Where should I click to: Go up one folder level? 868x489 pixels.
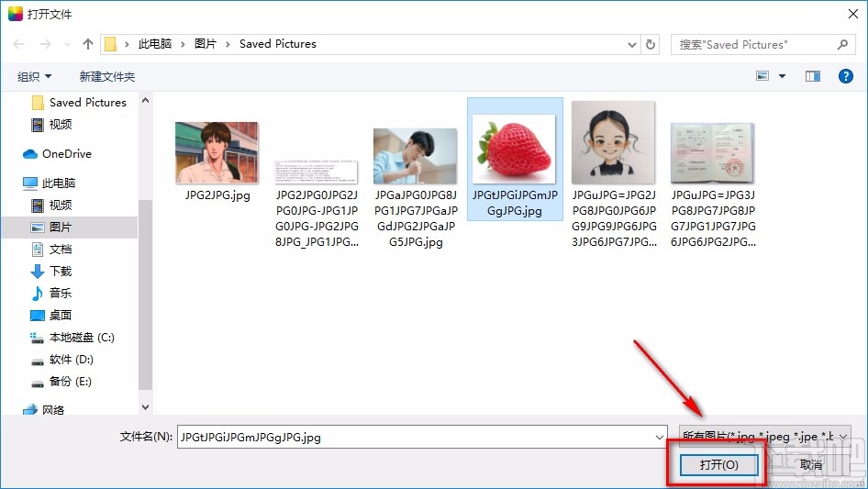pos(87,44)
